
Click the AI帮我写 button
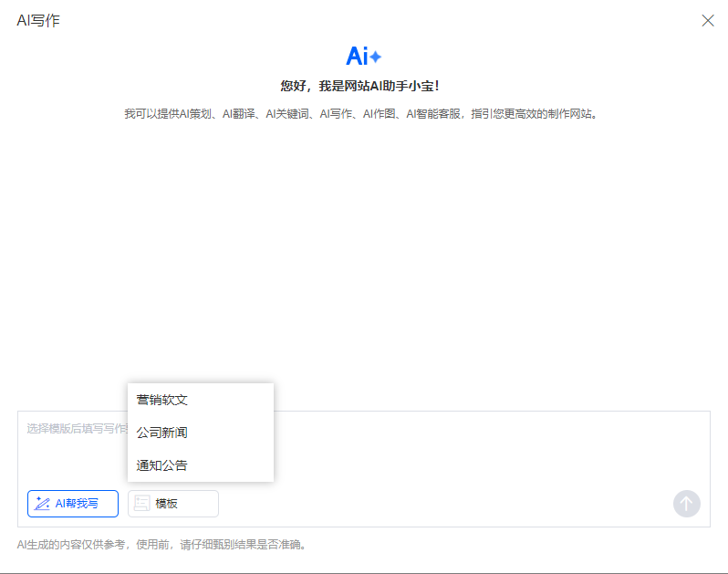(x=73, y=504)
